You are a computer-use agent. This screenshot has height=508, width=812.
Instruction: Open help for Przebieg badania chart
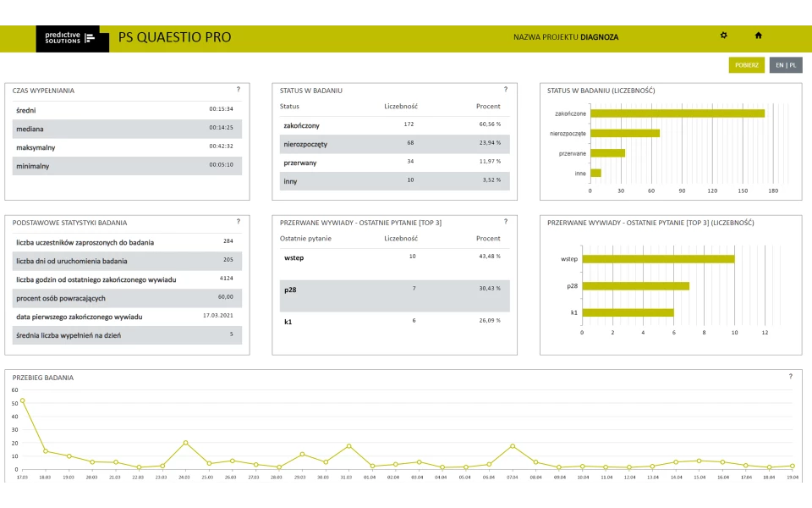(x=790, y=376)
